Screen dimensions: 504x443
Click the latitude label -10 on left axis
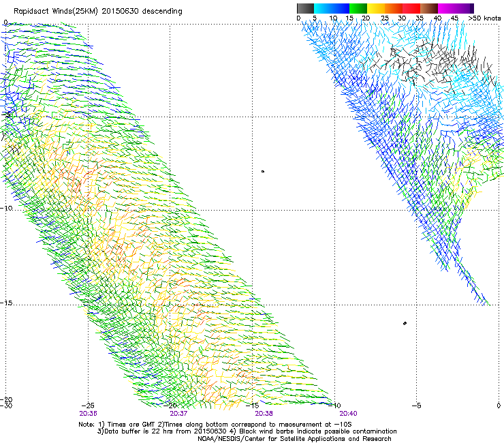click(x=6, y=208)
